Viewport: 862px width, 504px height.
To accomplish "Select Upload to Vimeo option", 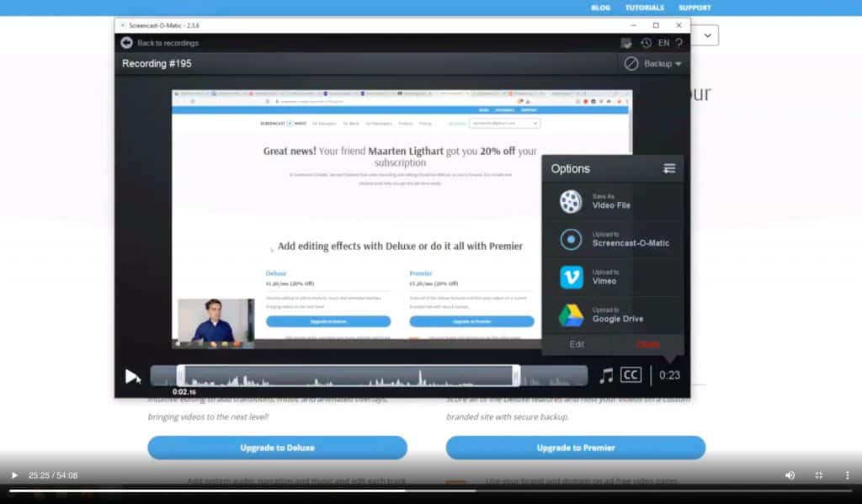I will [x=613, y=278].
